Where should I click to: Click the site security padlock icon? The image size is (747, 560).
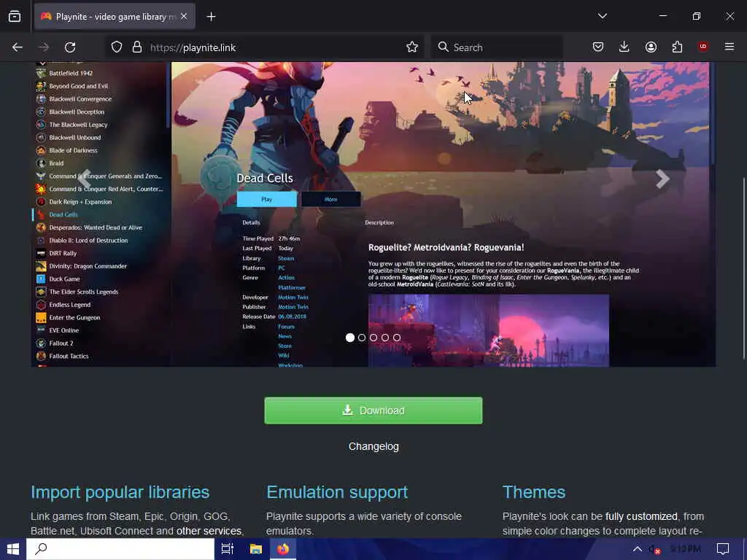tap(137, 47)
